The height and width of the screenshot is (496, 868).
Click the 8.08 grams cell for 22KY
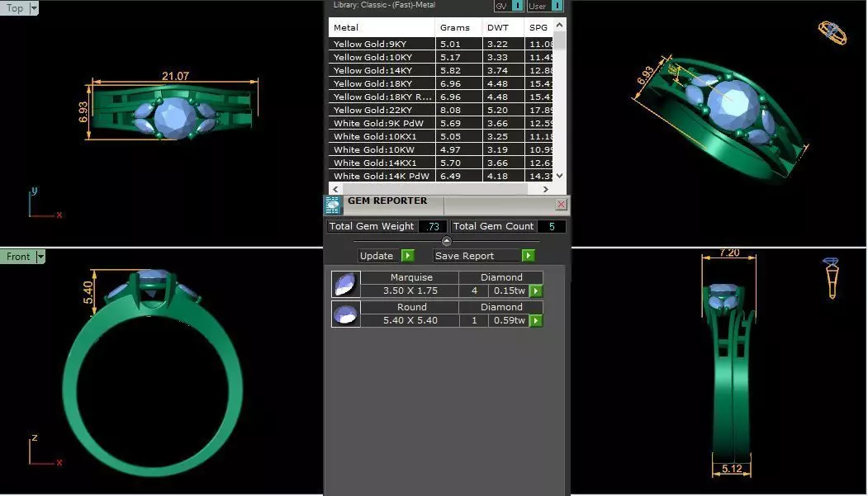[x=458, y=110]
